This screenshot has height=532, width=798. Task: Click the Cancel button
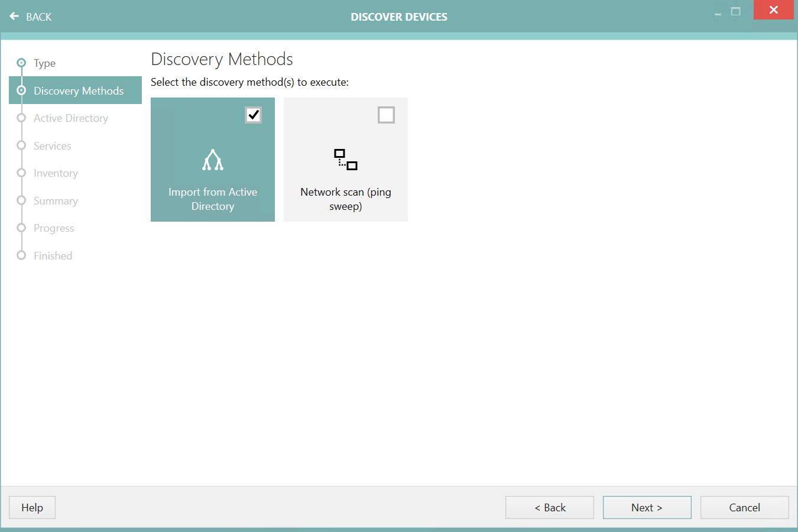click(x=744, y=507)
